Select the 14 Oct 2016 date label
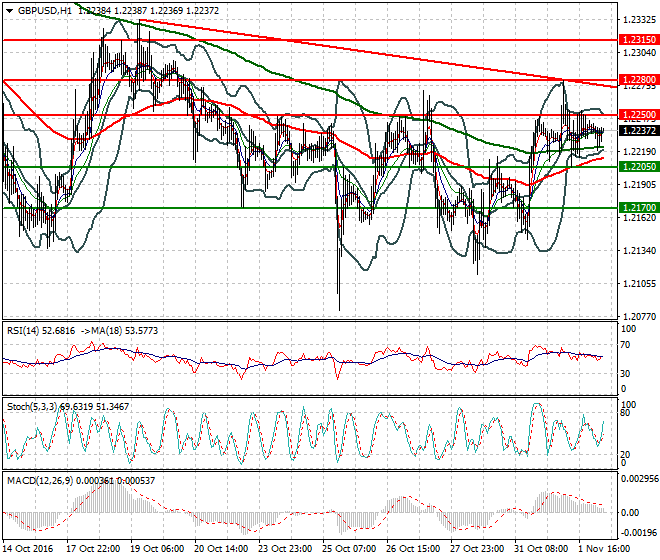The width and height of the screenshot is (660, 560). point(28,549)
